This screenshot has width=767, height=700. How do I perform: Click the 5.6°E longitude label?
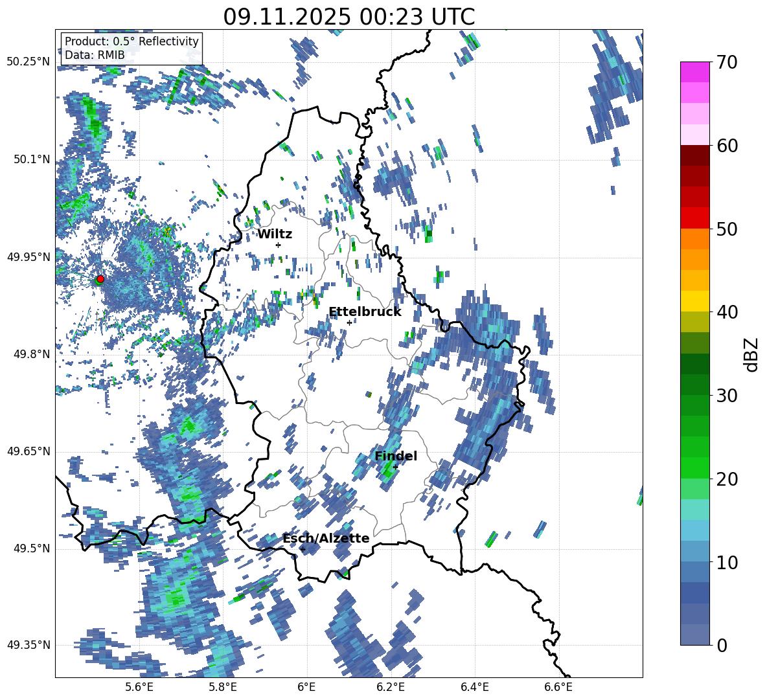[139, 687]
